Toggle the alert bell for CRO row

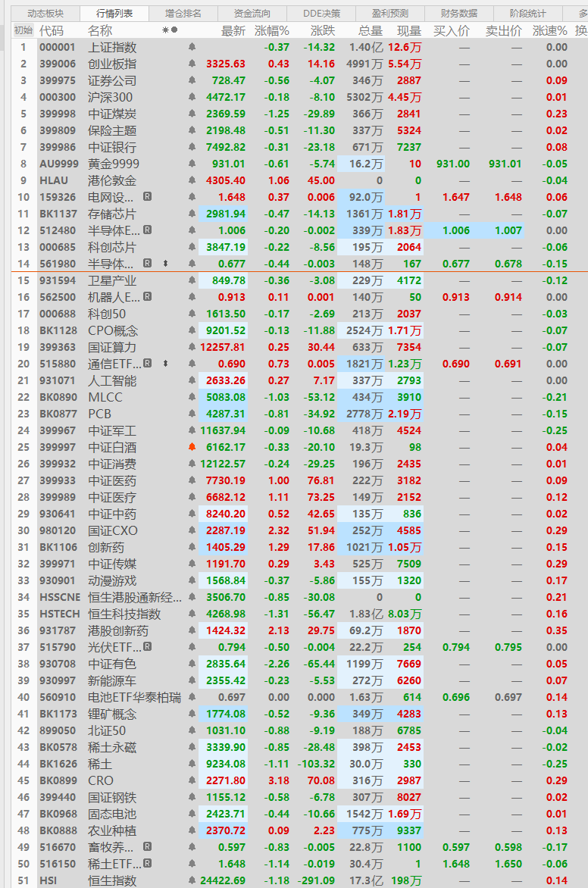pyautogui.click(x=192, y=780)
